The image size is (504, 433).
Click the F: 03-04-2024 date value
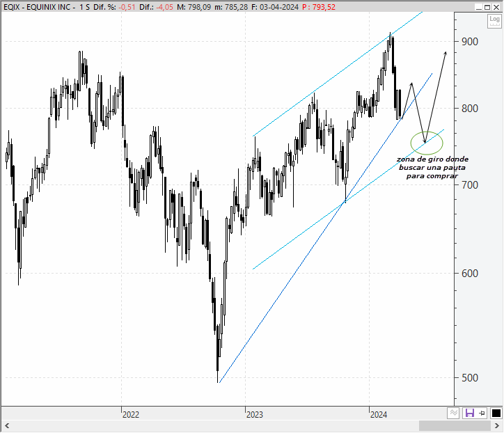(275, 7)
